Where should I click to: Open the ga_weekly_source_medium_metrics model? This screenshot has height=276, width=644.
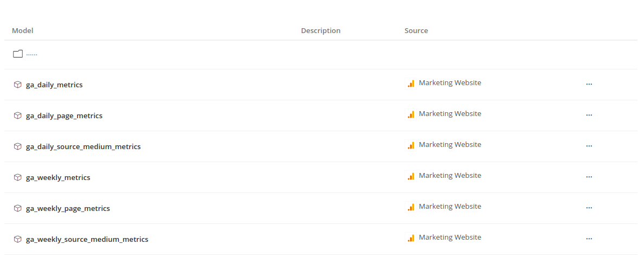[x=87, y=240]
